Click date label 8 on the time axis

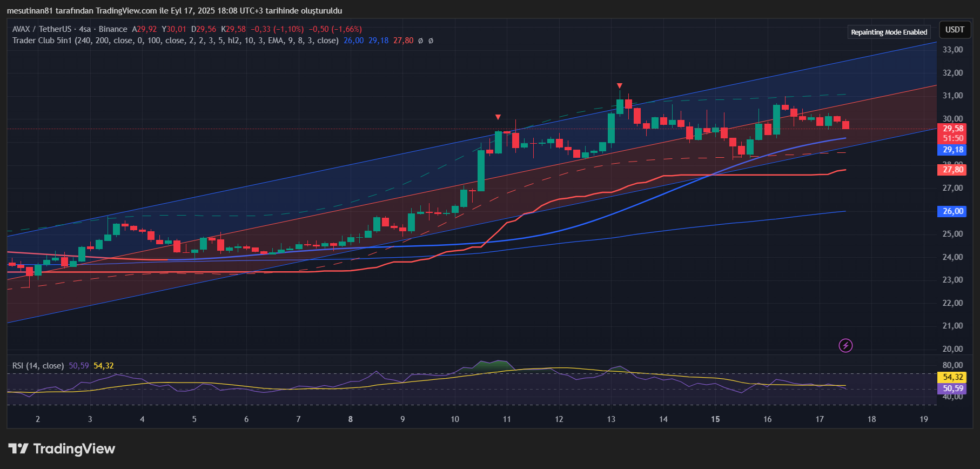351,419
